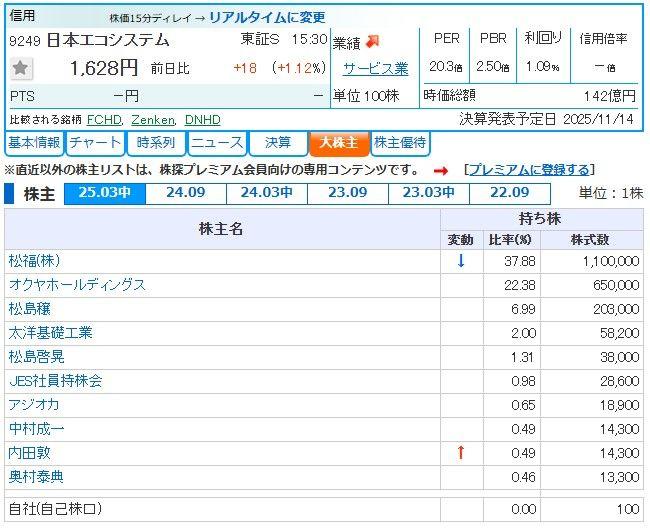Open shareholder オクヤホールディングス link
Viewport: 650px width, 528px height.
[x=77, y=285]
